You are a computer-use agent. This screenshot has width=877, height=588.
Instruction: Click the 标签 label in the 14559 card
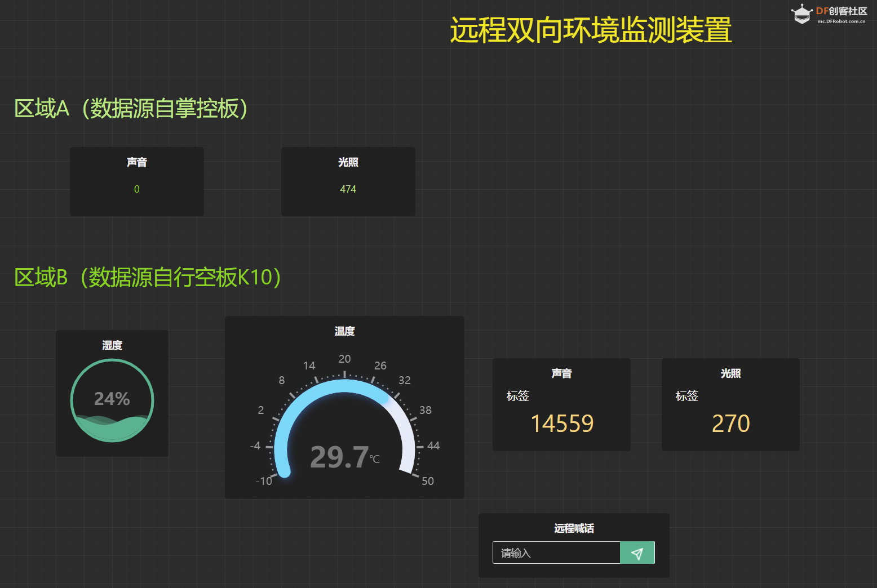click(x=517, y=396)
